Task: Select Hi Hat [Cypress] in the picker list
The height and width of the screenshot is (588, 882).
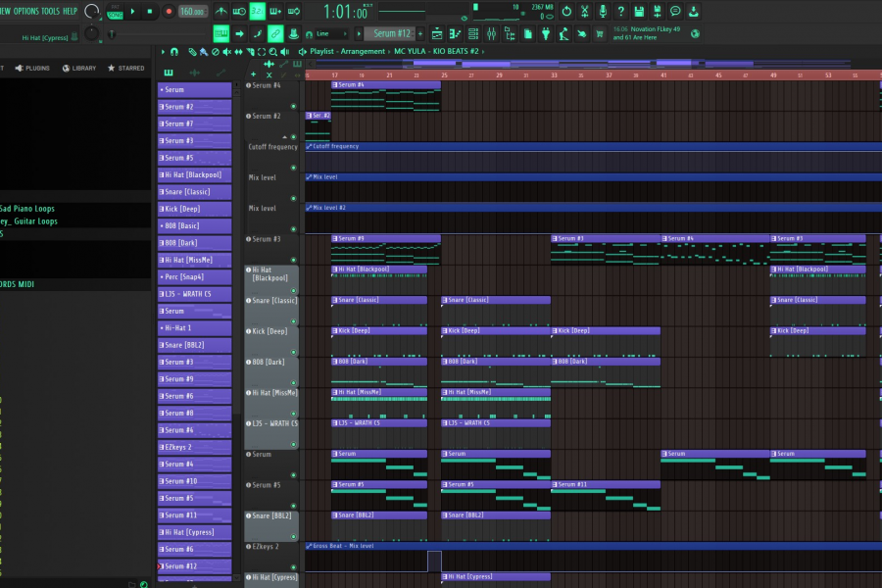Action: (x=195, y=532)
